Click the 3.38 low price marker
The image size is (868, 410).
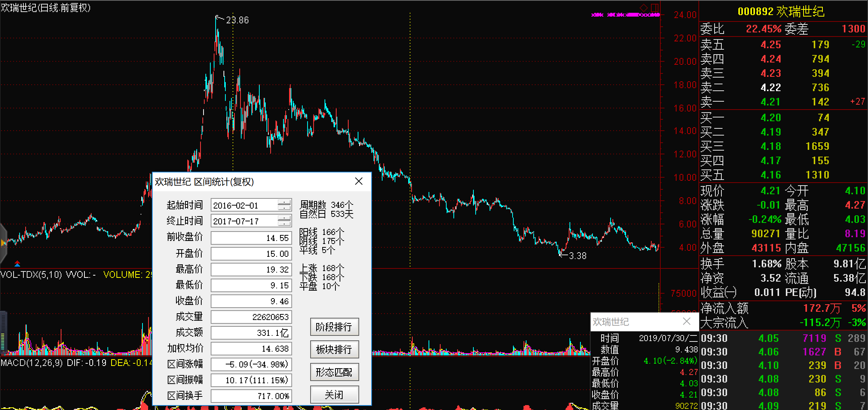point(577,256)
